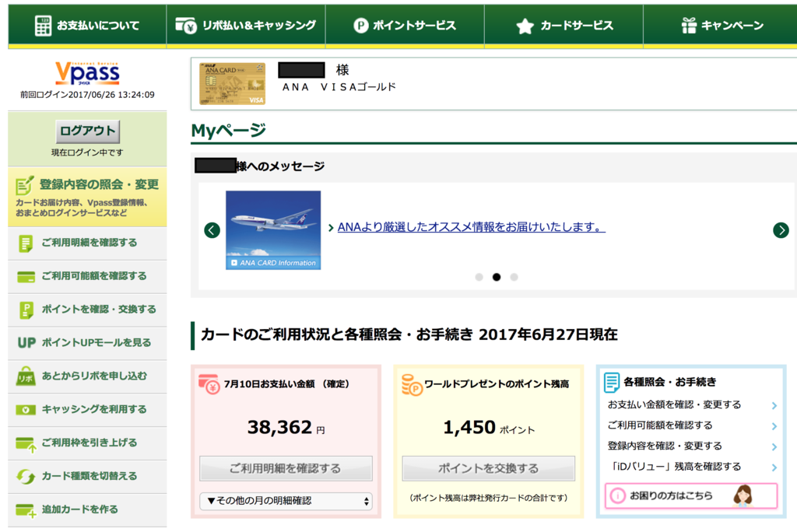Viewport: 797px width, 532px height.
Task: Click the 1,450 ポイント balance
Action: tap(489, 427)
